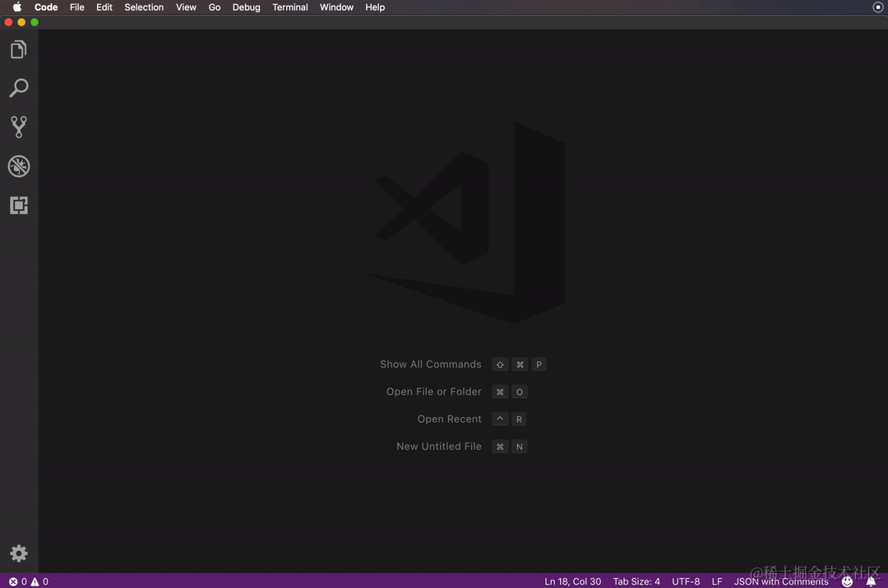Click the New Untitled File text
The image size is (888, 588).
(x=439, y=447)
